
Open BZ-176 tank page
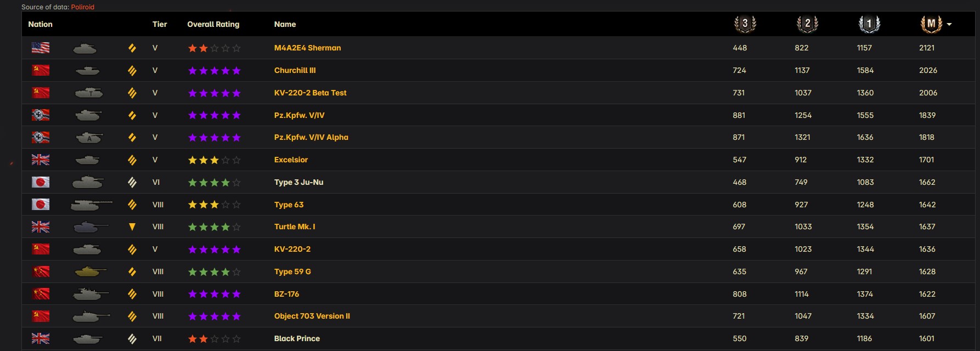pos(286,294)
